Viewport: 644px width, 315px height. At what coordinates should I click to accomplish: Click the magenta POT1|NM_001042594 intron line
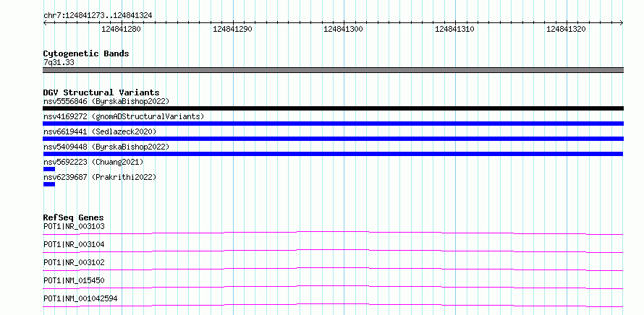click(333, 305)
